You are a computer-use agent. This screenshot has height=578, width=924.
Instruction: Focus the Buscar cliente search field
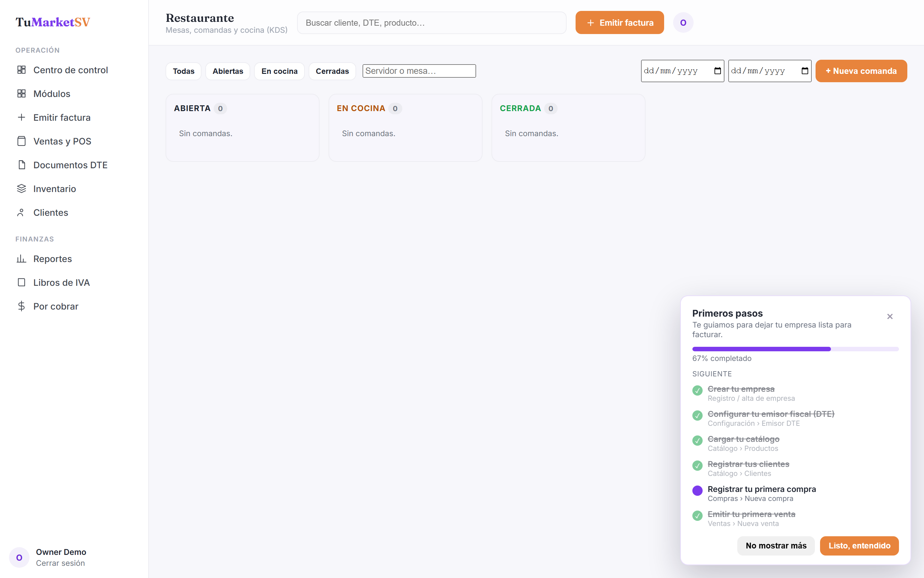[432, 22]
